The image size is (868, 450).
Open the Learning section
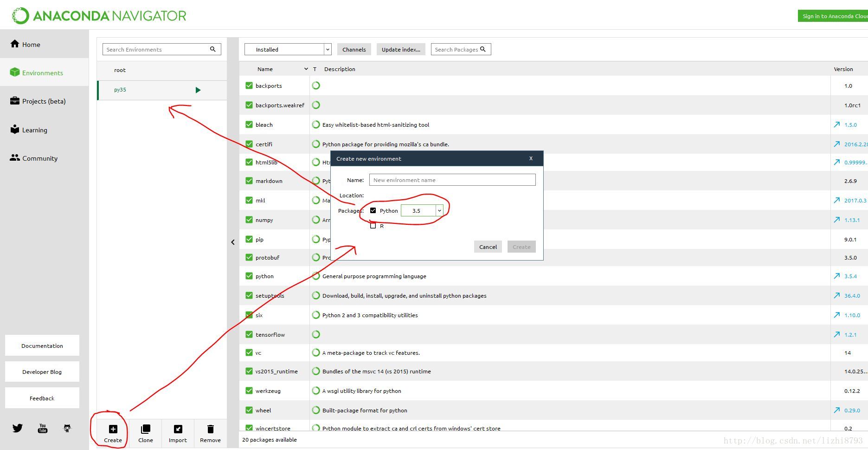(45, 130)
